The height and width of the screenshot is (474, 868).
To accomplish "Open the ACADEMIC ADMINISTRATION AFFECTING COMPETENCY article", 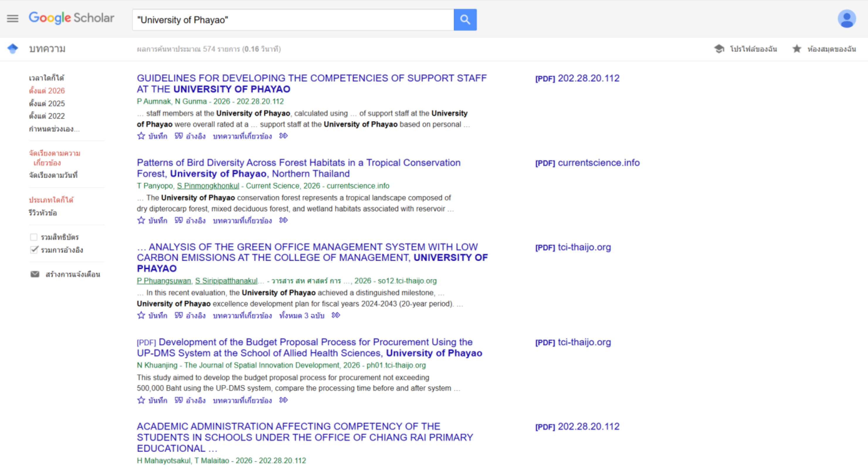I will (305, 437).
